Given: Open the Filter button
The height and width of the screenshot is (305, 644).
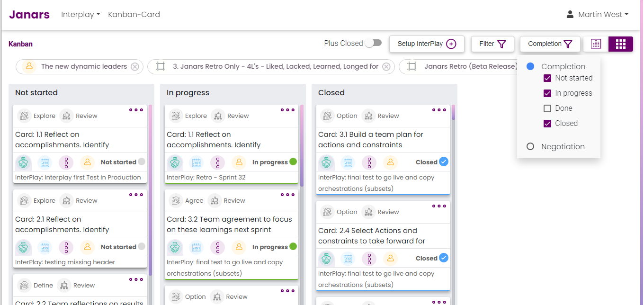Looking at the screenshot, I should [492, 44].
